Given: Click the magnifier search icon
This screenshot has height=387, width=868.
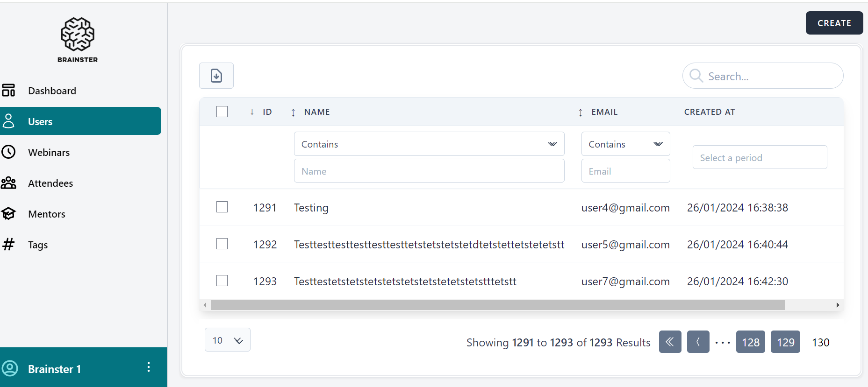Looking at the screenshot, I should point(696,76).
